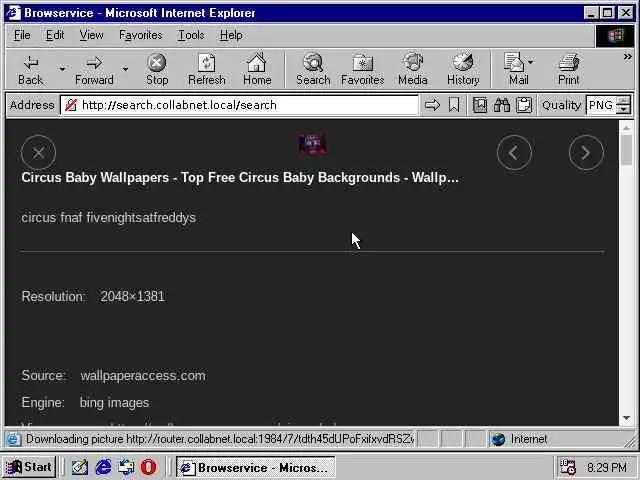Open the Search pane from the toolbar

(313, 69)
